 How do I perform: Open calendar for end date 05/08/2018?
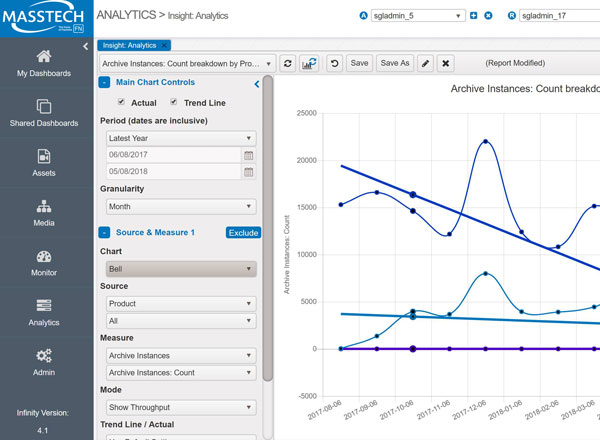(x=249, y=172)
